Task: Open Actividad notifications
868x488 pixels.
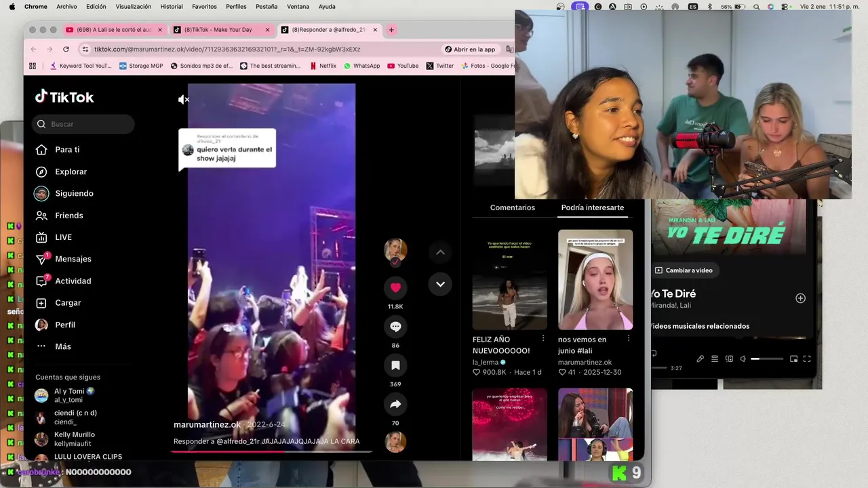Action: pyautogui.click(x=73, y=281)
